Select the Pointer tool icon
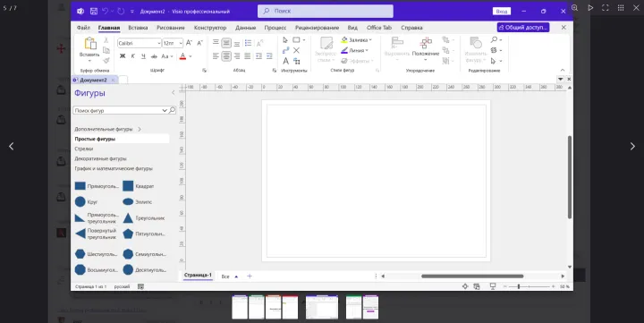 tap(285, 40)
